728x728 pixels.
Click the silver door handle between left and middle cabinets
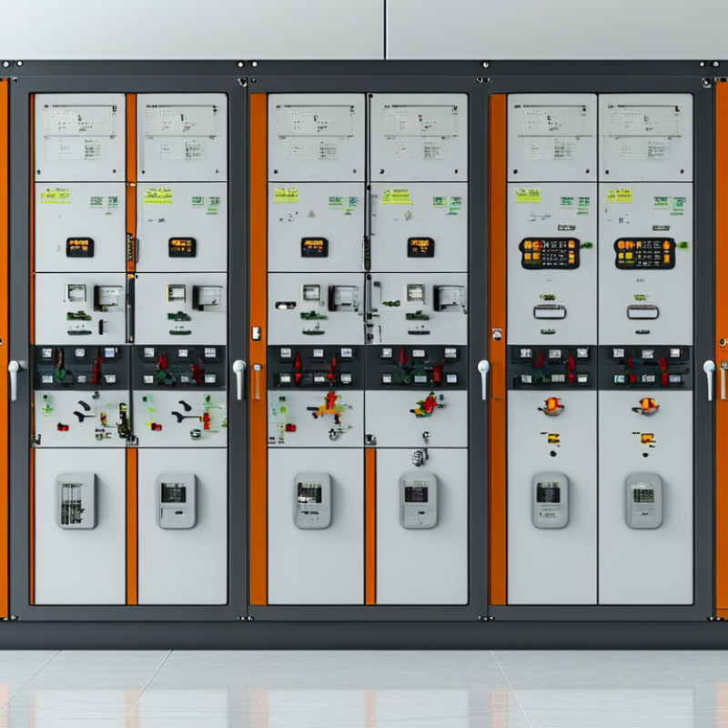[239, 379]
